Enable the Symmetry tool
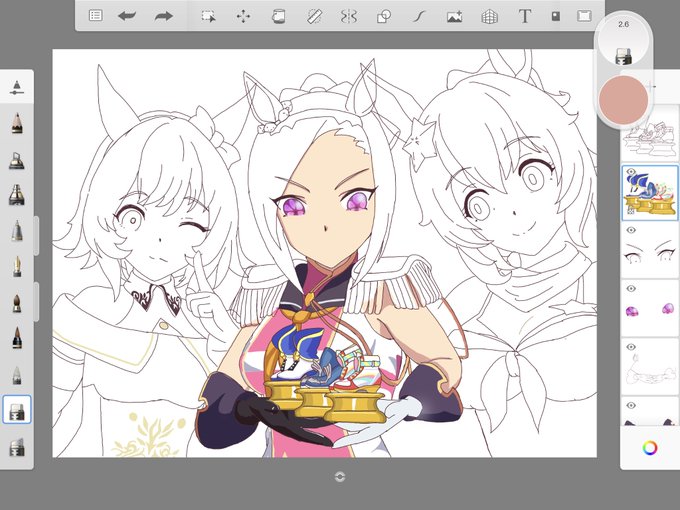The width and height of the screenshot is (680, 510). 349,16
